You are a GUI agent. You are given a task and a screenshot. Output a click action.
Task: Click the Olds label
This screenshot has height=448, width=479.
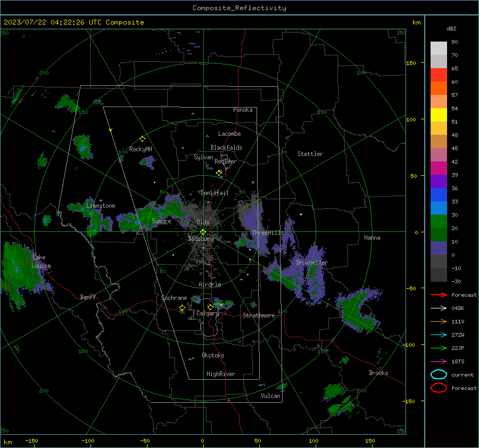coord(203,222)
